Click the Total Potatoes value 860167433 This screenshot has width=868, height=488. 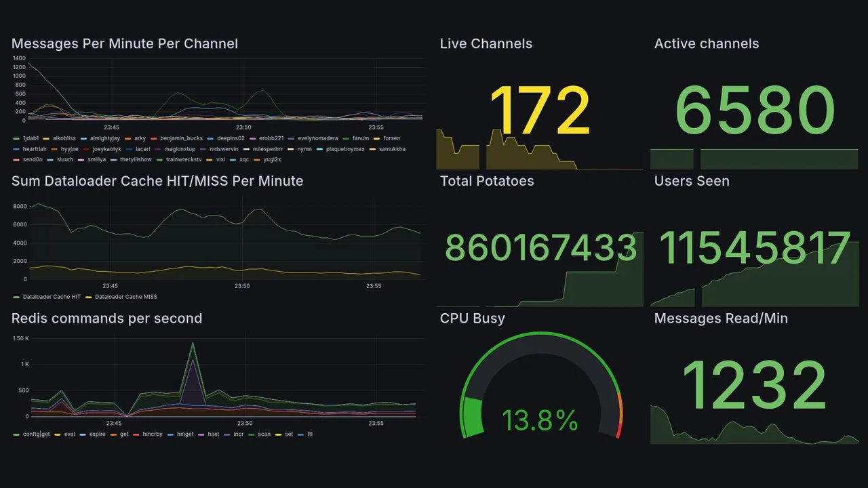click(x=541, y=248)
